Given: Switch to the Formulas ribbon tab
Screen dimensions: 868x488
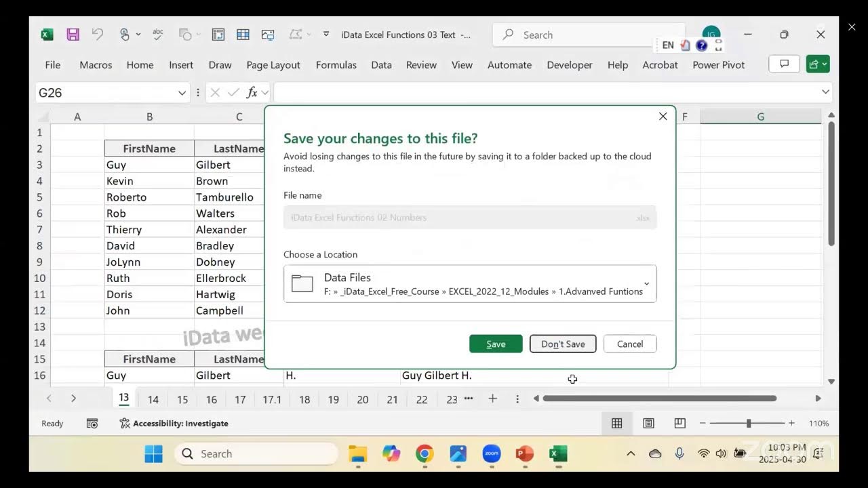Looking at the screenshot, I should 336,64.
